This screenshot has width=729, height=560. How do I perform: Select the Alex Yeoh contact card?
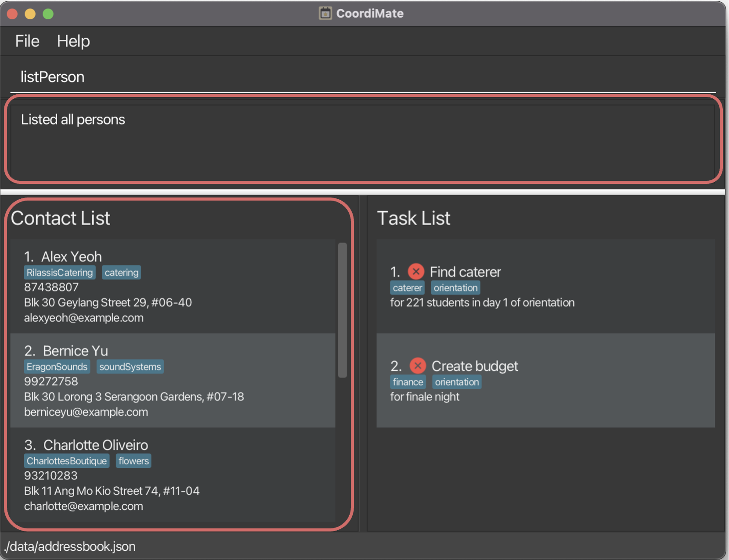click(x=173, y=286)
